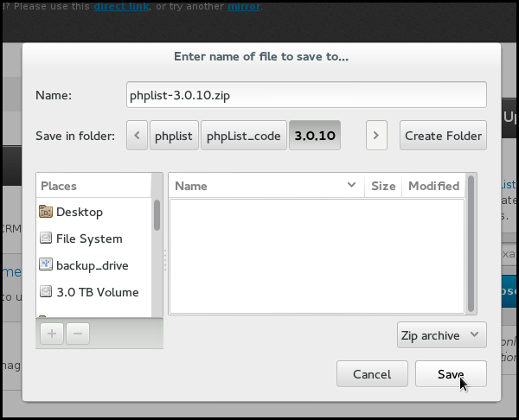519x420 pixels.
Task: Go to previous path segments with left chevron
Action: point(137,136)
